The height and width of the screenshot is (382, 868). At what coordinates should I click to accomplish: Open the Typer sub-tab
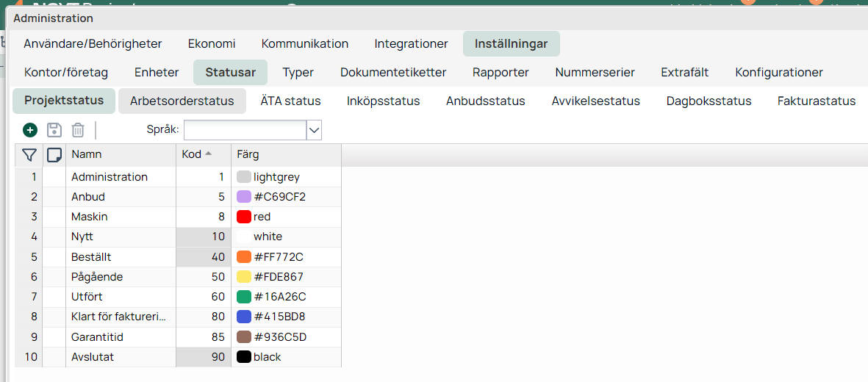tap(298, 73)
